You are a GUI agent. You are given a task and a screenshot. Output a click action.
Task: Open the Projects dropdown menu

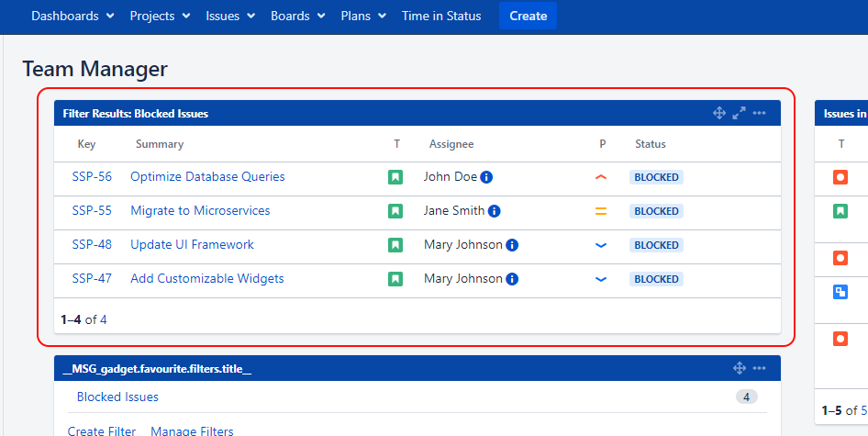(x=160, y=17)
